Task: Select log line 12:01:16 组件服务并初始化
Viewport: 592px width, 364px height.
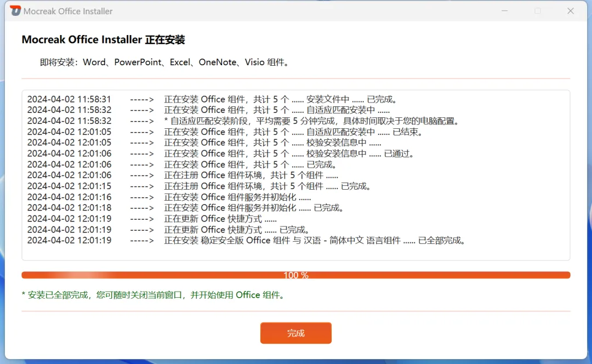Action: (x=169, y=197)
